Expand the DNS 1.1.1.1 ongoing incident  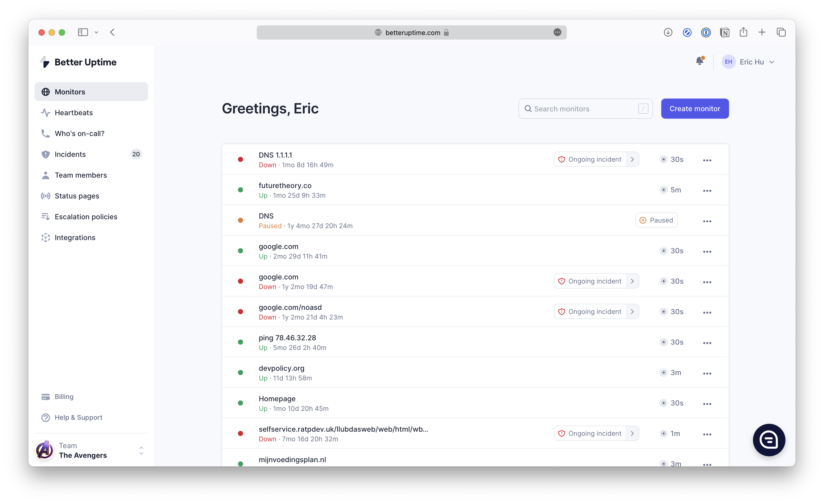pos(633,159)
